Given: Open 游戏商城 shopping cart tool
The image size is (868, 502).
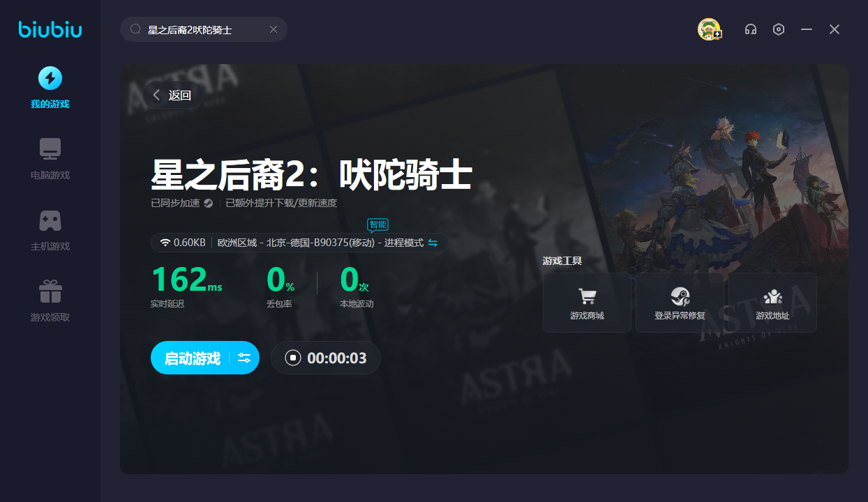Looking at the screenshot, I should pyautogui.click(x=587, y=303).
